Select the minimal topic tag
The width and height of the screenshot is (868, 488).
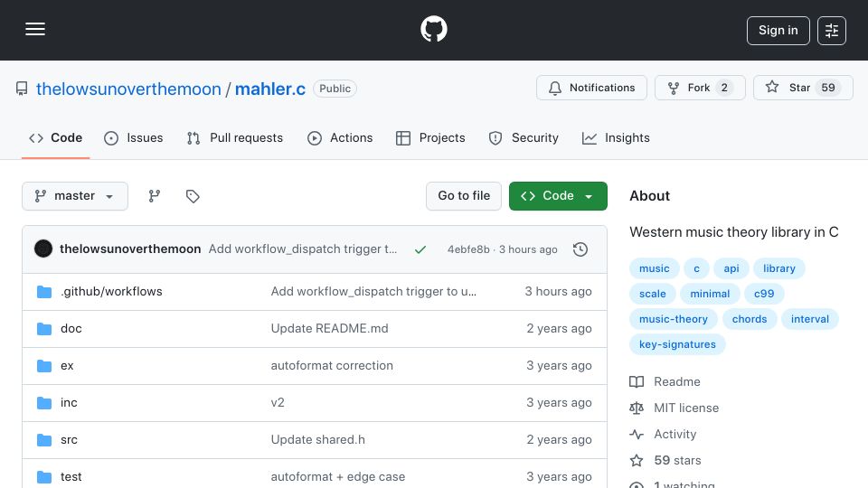[710, 294]
